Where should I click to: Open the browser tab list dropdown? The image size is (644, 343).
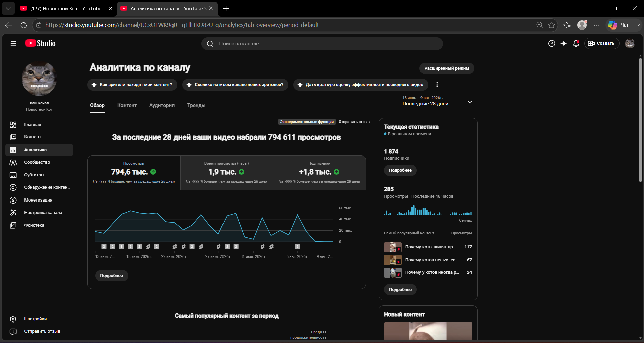pyautogui.click(x=8, y=9)
